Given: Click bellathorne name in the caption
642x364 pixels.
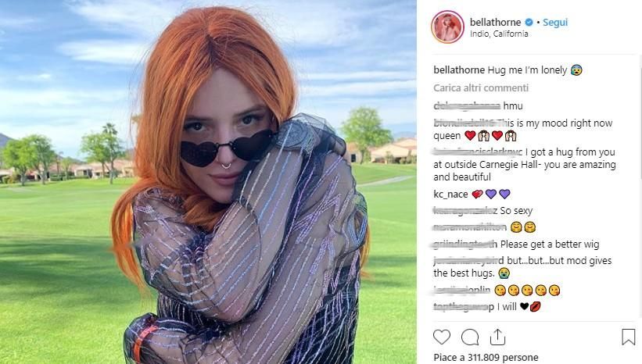Looking at the screenshot, I should click(459, 70).
